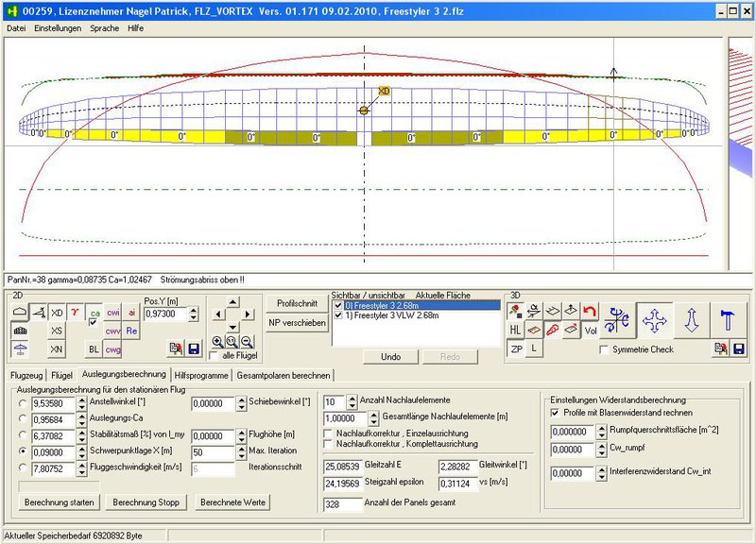Increase the Pos.Y value with up spinner

194,310
